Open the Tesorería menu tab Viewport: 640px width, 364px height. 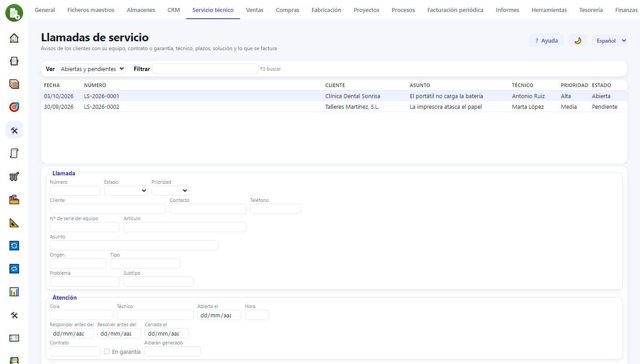(x=591, y=10)
